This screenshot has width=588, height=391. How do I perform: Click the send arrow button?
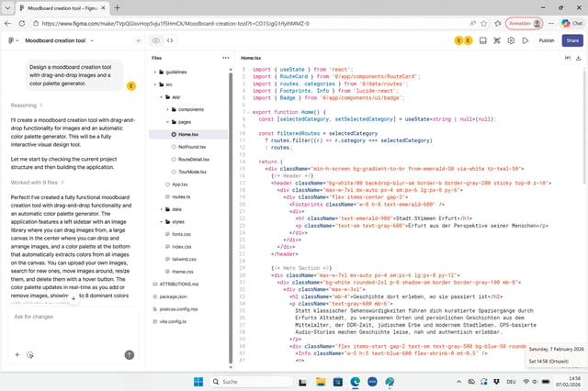(x=130, y=354)
